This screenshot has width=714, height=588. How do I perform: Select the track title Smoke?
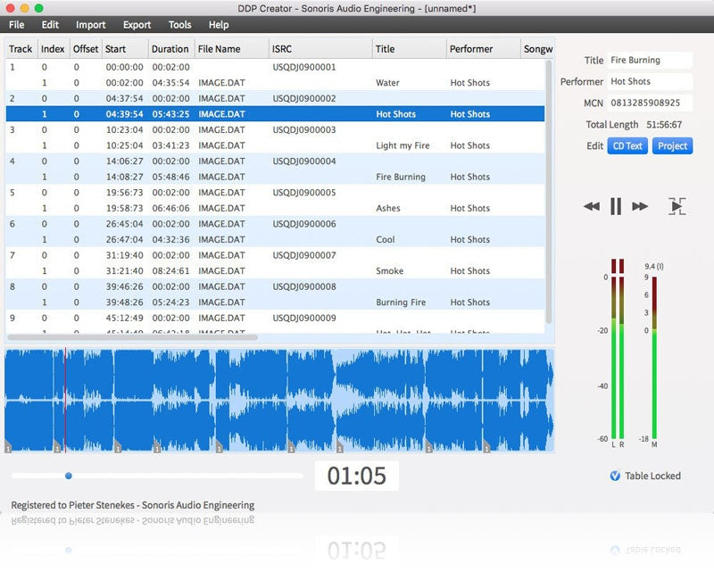click(390, 271)
